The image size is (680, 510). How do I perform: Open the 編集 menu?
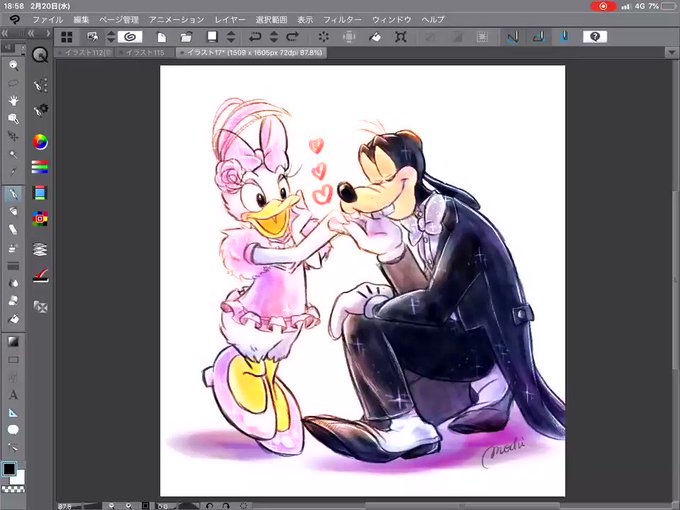[x=81, y=20]
